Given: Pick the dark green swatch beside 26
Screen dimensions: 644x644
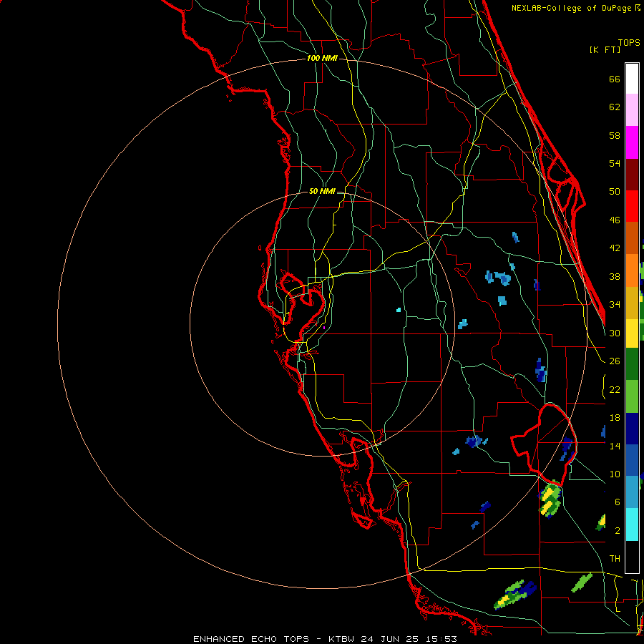Looking at the screenshot, I should pos(632,364).
